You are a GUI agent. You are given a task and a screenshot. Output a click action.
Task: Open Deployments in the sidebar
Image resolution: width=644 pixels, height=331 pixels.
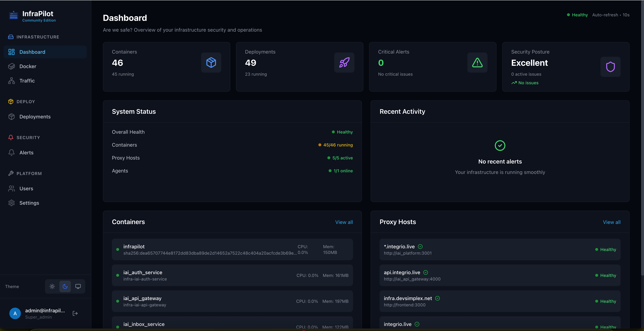(45, 117)
